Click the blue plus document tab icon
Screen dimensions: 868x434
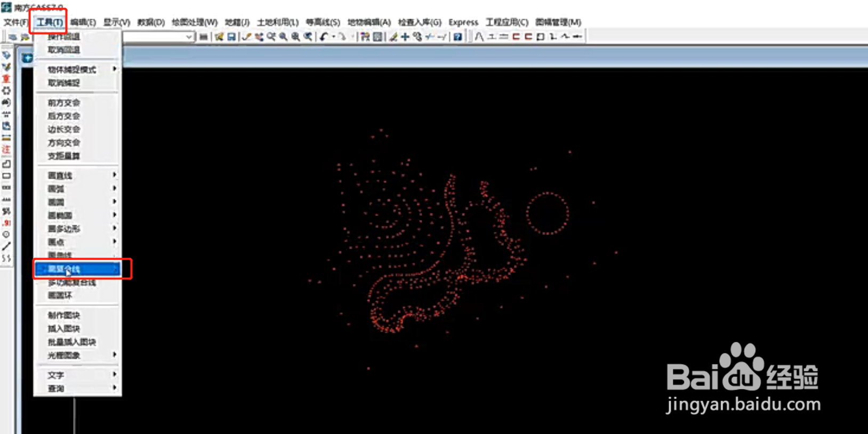click(x=27, y=58)
